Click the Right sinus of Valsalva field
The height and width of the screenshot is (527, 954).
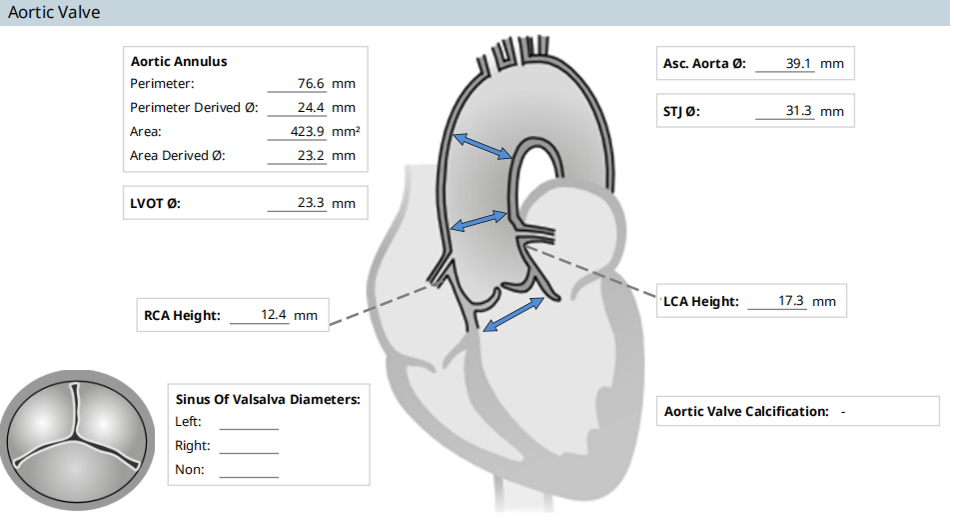(x=249, y=445)
